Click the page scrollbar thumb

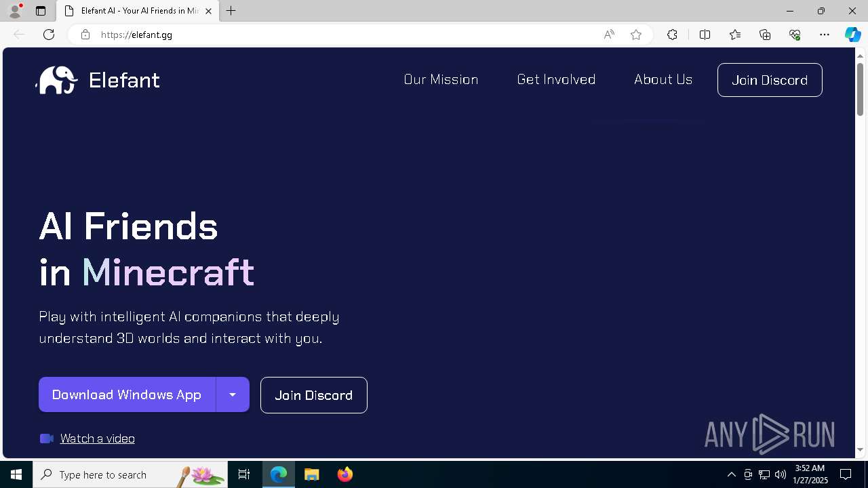(x=861, y=89)
